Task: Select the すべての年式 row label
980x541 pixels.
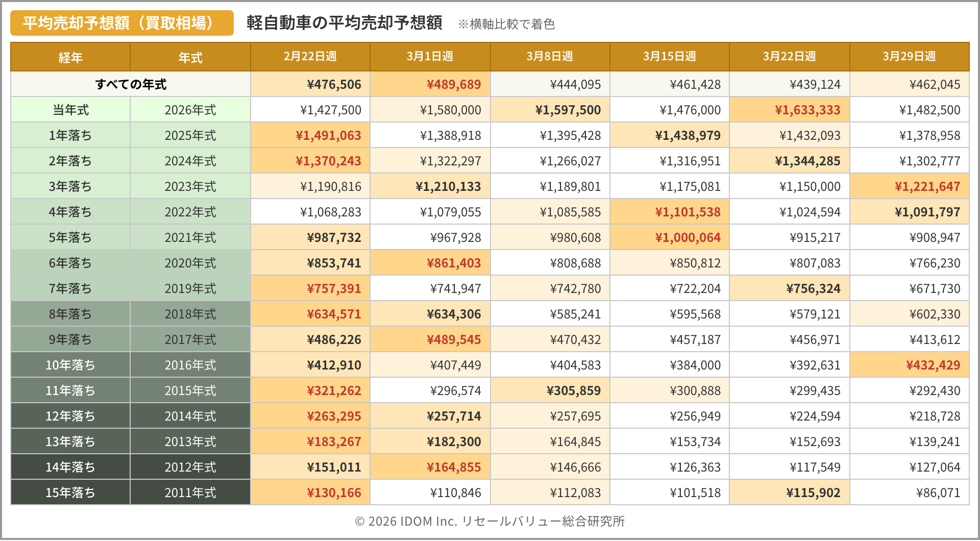Action: 131,84
